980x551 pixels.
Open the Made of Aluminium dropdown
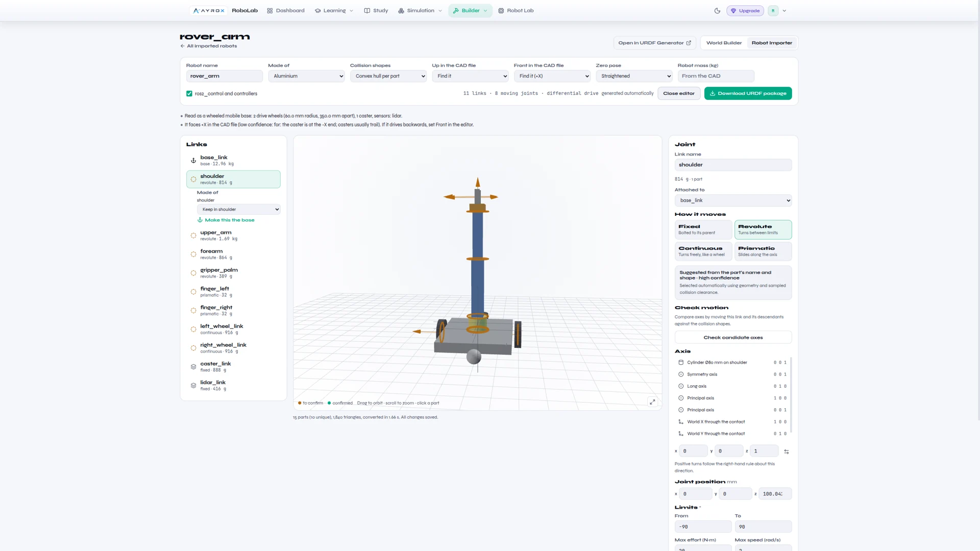tap(306, 76)
